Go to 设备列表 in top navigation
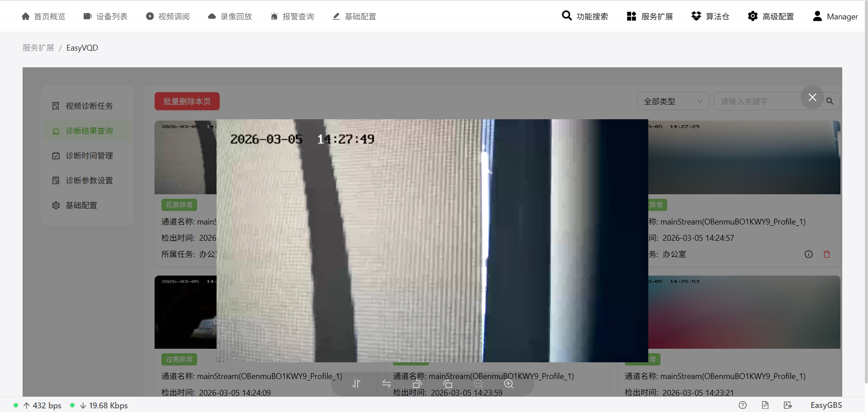Screen dimensions: 868x412 [x=105, y=16]
